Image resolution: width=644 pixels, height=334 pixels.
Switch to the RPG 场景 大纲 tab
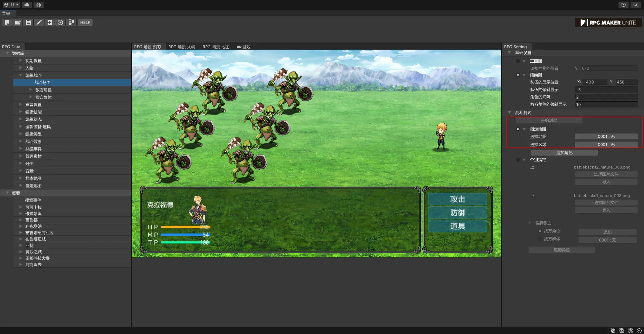click(x=181, y=47)
